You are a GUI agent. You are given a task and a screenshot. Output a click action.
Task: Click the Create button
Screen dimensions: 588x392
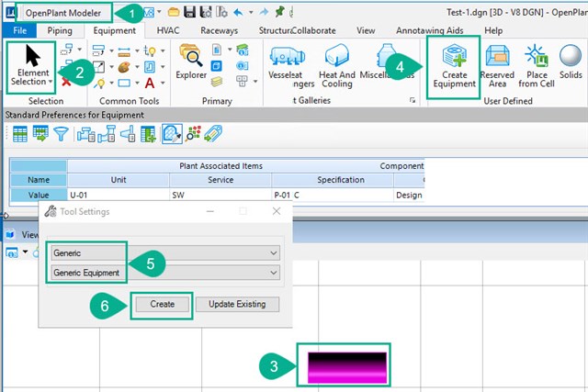click(162, 304)
